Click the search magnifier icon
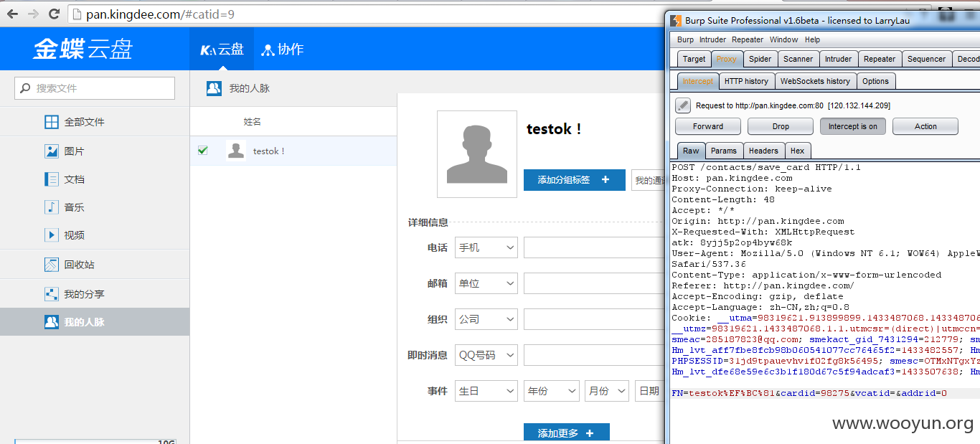 coord(26,88)
